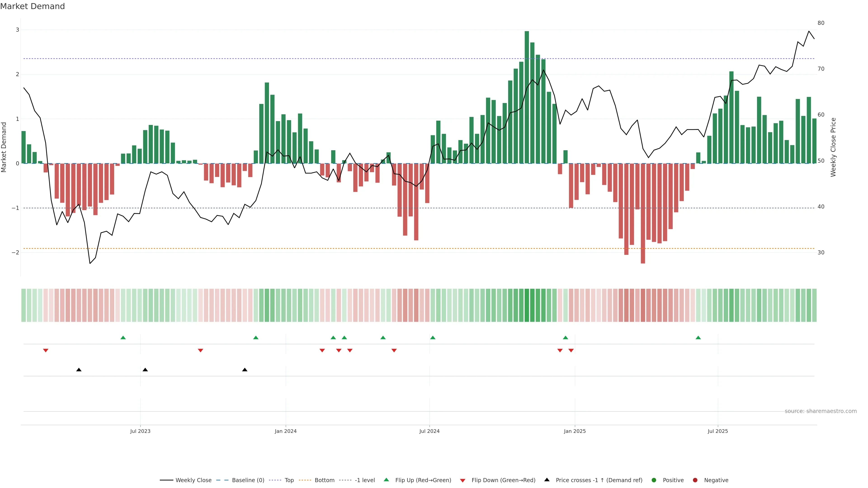Click the source: sharemaestro.com text

[x=821, y=411]
